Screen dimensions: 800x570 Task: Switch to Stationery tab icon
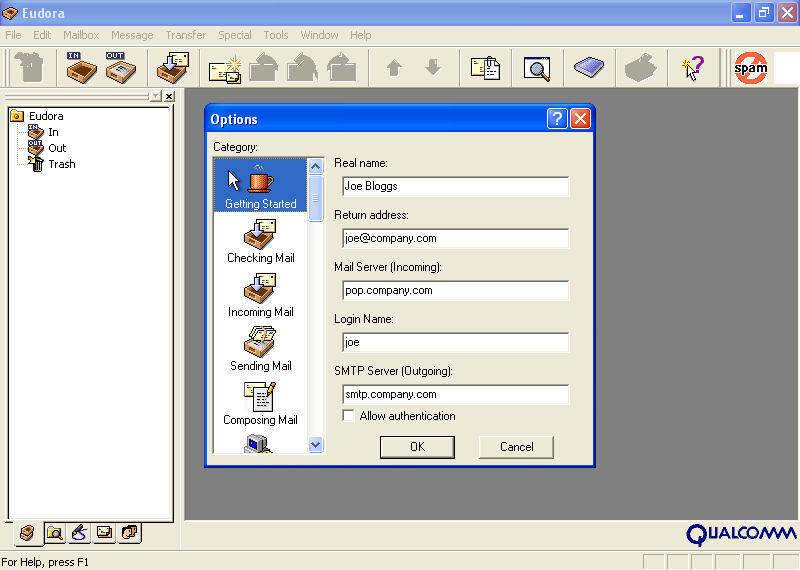point(104,533)
